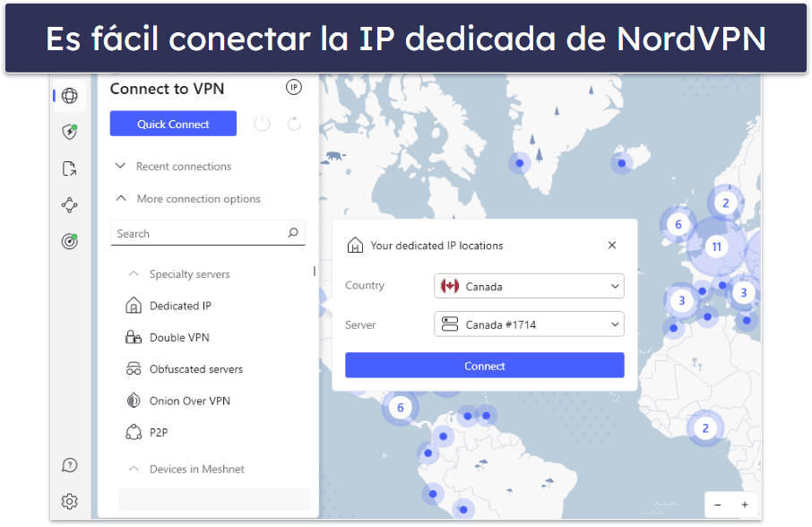This screenshot has height=527, width=812.
Task: Open the Server dropdown Canada #1714
Action: [x=529, y=324]
